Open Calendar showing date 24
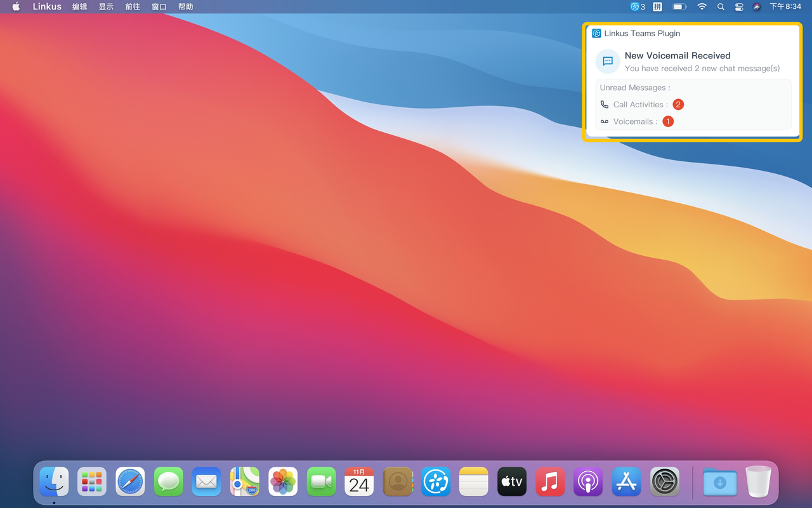Screen dimensions: 812x508 pyautogui.click(x=359, y=482)
